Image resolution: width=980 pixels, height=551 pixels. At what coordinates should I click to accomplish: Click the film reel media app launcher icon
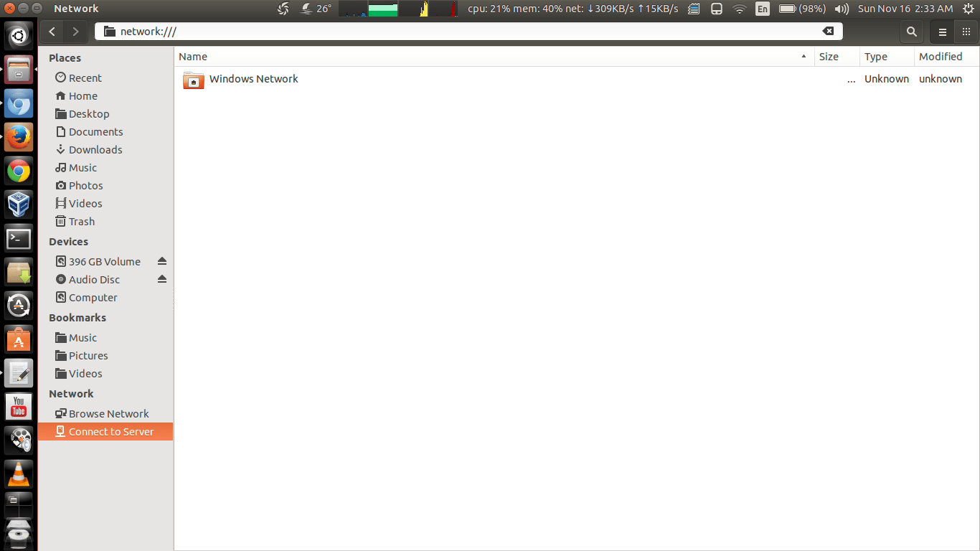tap(19, 441)
